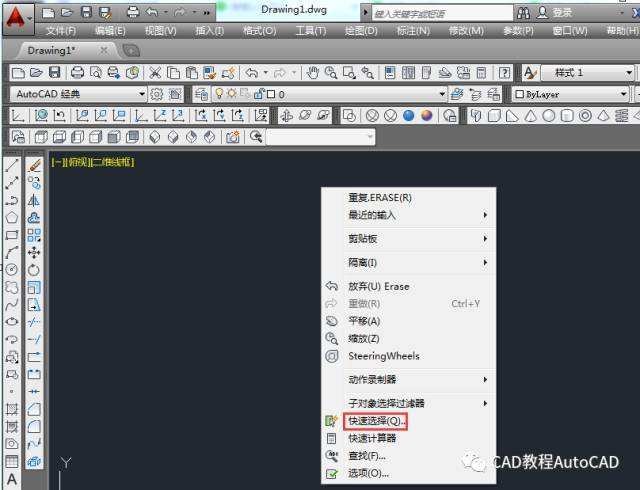Viewport: 640px width, 490px height.
Task: Select the Realistic visual style blue sphere
Action: (409, 116)
